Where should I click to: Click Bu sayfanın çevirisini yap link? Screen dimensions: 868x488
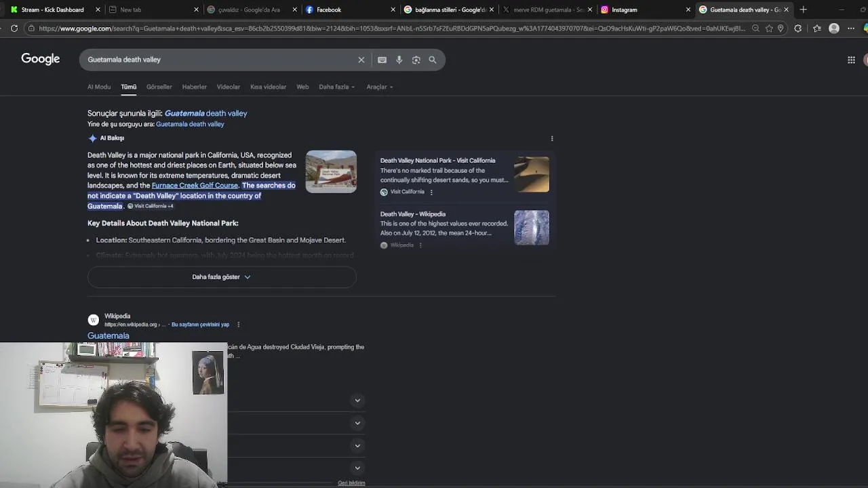pos(200,325)
